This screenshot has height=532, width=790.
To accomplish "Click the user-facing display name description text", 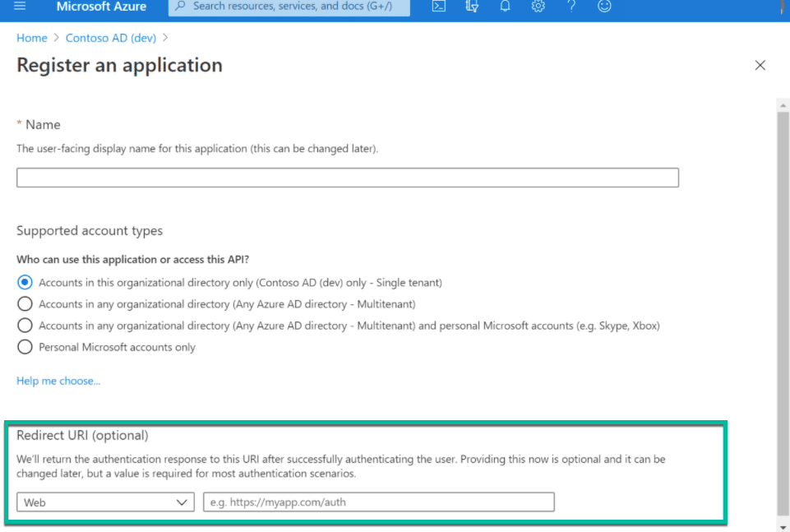I will coord(197,149).
